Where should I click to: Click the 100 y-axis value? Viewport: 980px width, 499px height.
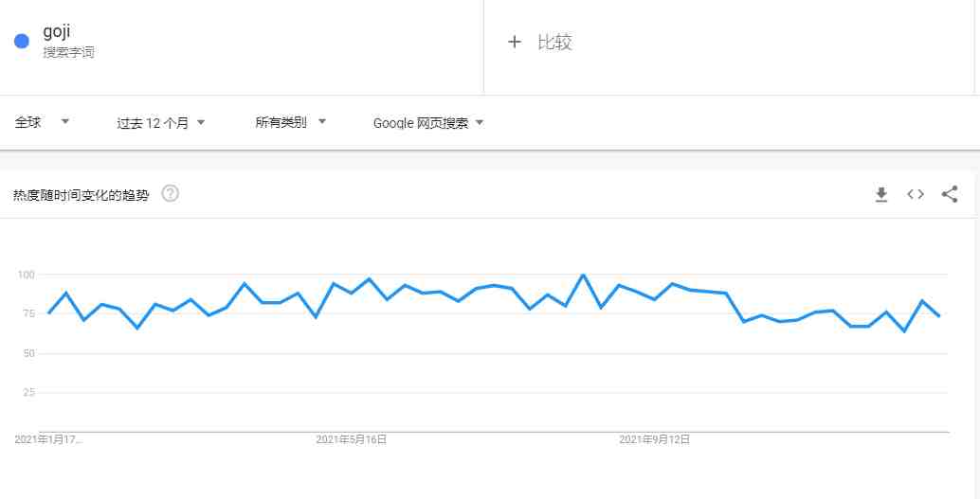[x=26, y=275]
